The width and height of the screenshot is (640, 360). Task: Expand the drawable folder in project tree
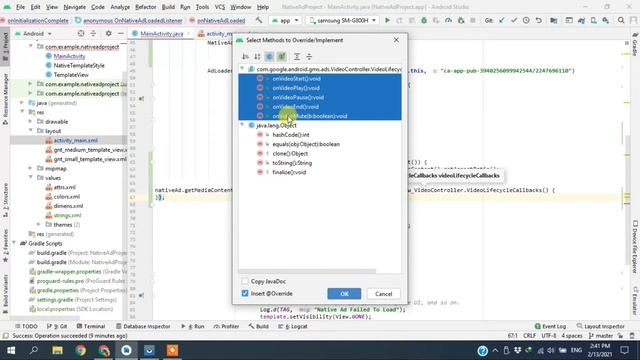tap(31, 121)
